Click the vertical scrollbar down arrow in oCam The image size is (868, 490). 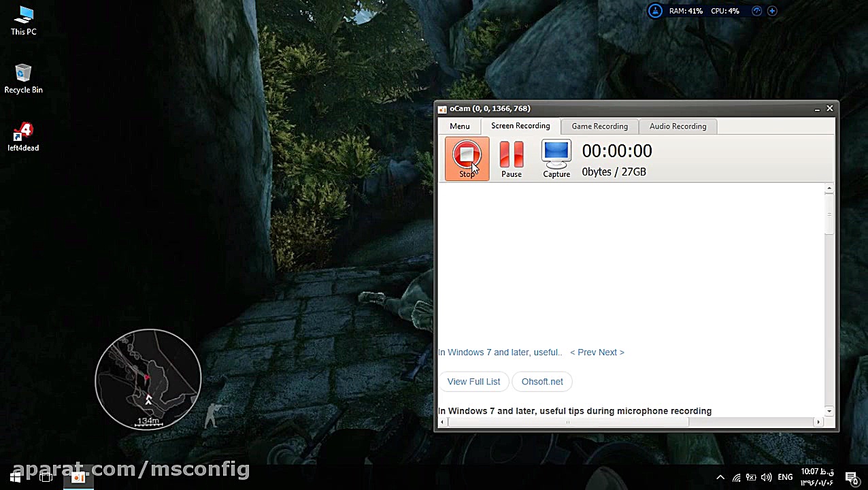pos(829,412)
